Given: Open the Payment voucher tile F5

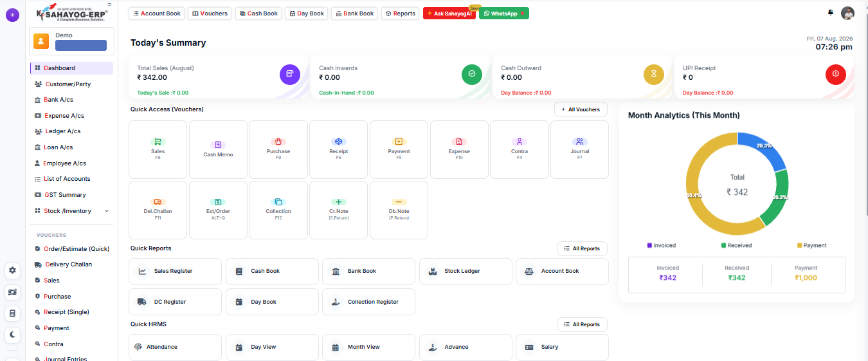Looking at the screenshot, I should 399,149.
